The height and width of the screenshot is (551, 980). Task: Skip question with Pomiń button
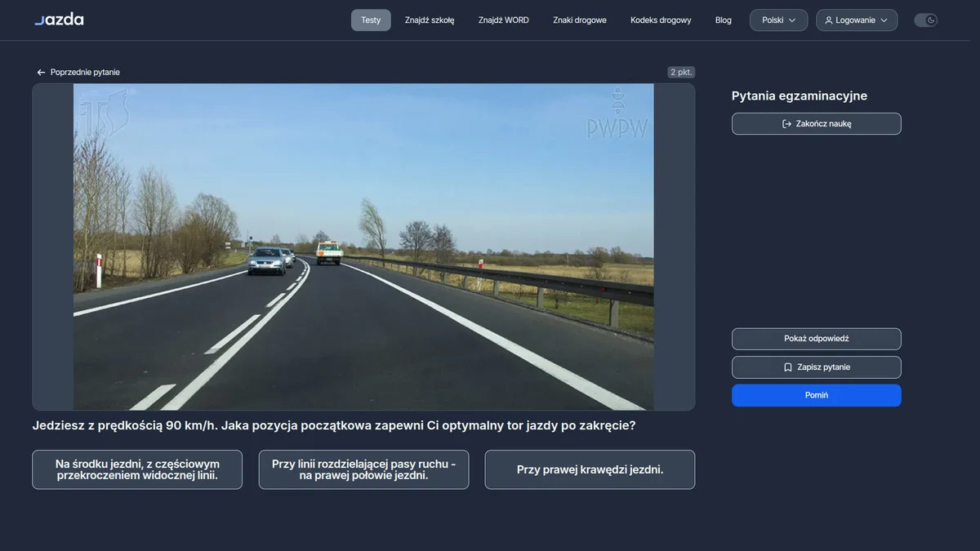(x=817, y=395)
